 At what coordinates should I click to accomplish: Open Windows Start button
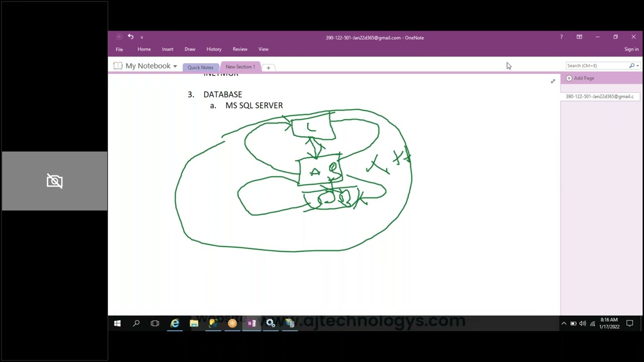coord(117,323)
